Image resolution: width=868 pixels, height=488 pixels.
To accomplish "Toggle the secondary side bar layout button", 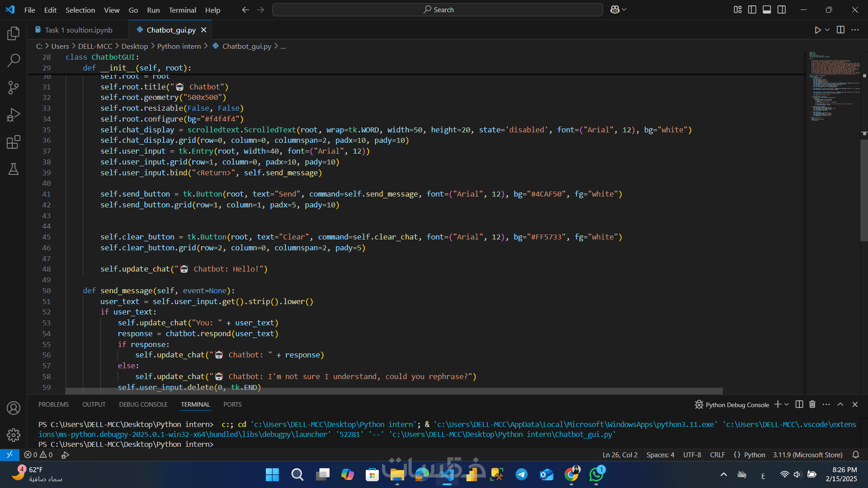I will [782, 9].
